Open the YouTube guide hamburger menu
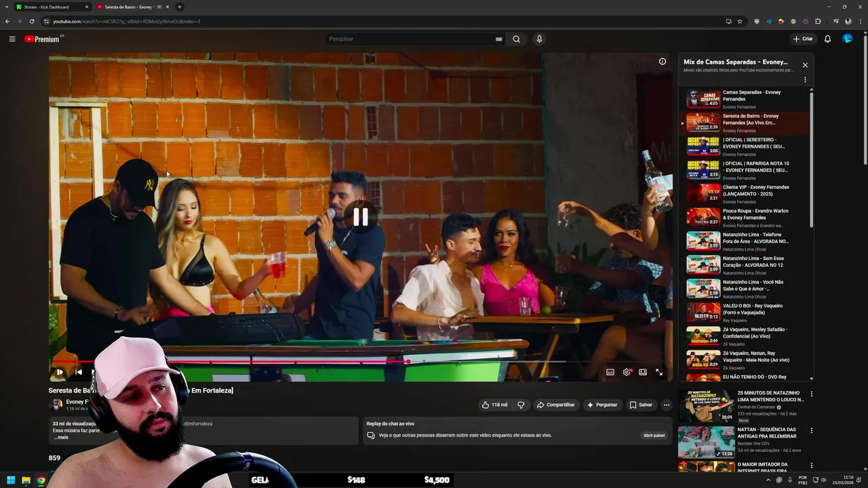The image size is (868, 488). click(12, 39)
